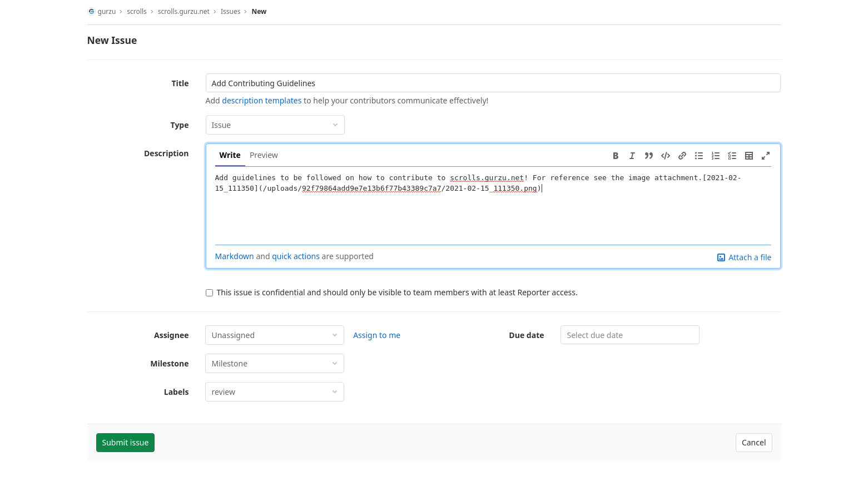
Task: Insert a bullet list
Action: [698, 156]
